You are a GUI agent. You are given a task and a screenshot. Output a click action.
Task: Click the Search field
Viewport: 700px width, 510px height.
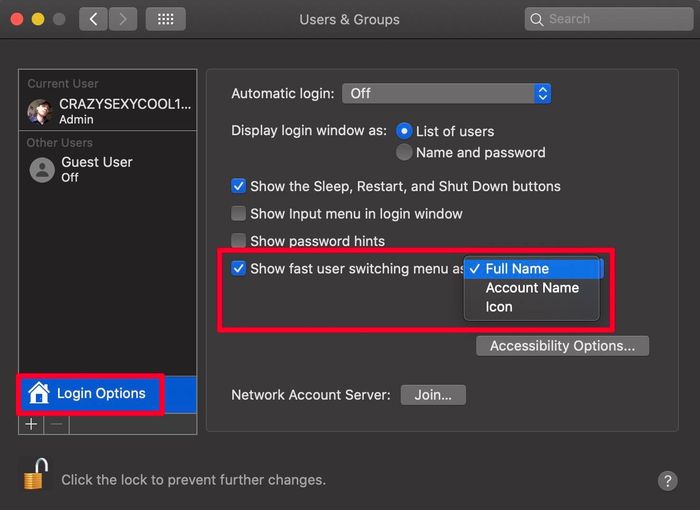(609, 19)
